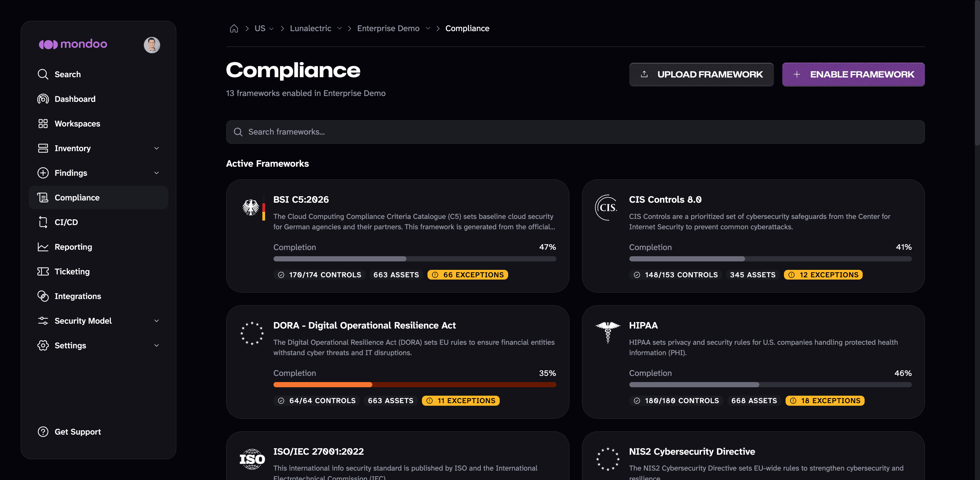Click the Compliance breadcrumb
The width and height of the screenshot is (980, 480).
467,29
